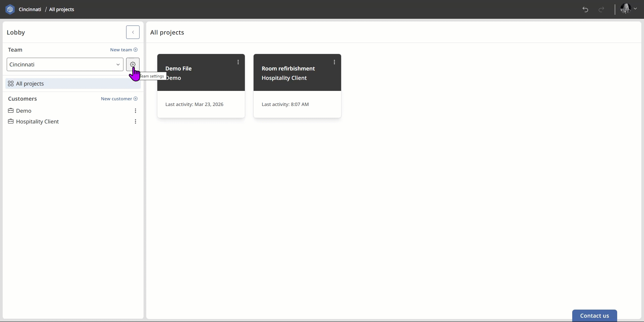
Task: Click the folder icon beside Demo
Action: point(11,111)
